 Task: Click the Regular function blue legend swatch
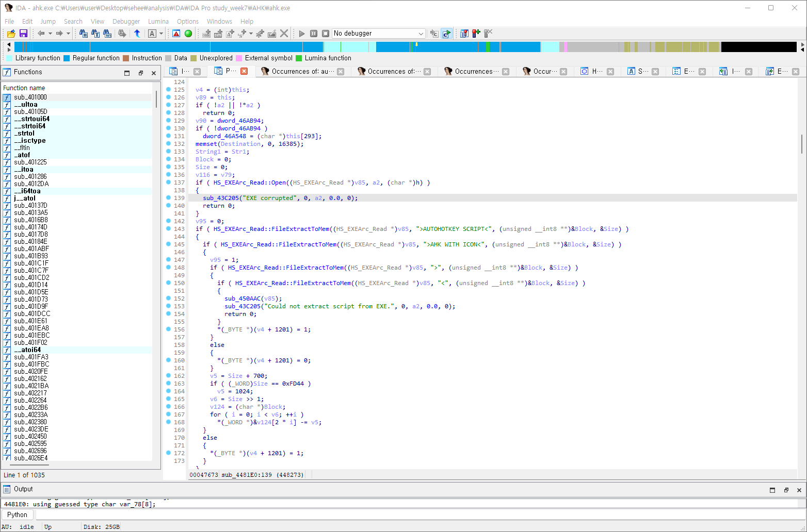pyautogui.click(x=67, y=58)
